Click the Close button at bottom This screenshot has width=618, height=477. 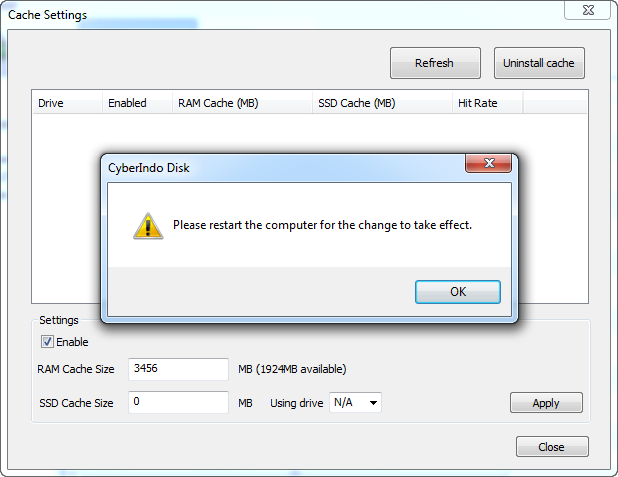pyautogui.click(x=552, y=447)
